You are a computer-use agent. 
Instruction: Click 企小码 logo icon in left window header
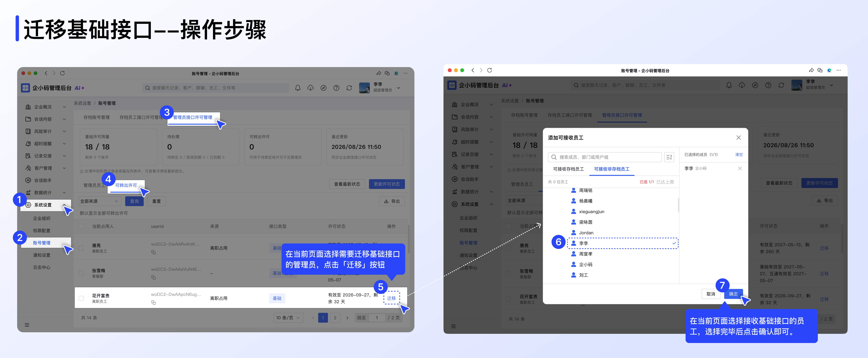[25, 88]
